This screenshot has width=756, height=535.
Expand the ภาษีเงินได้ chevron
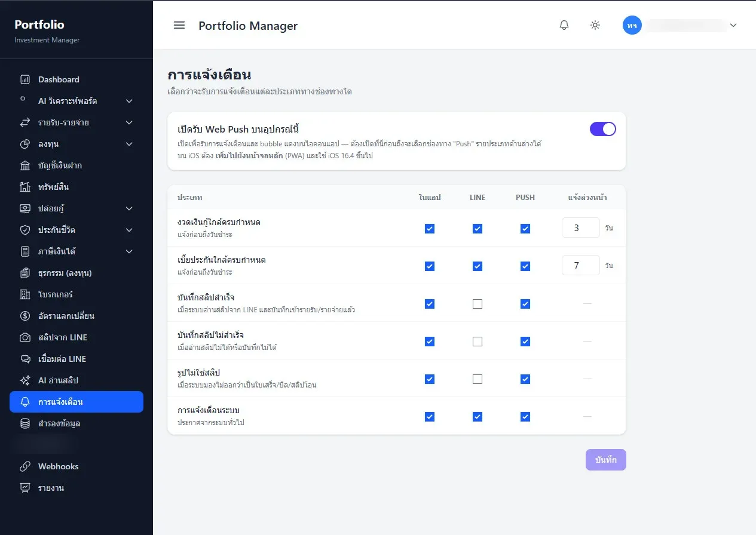click(x=129, y=251)
